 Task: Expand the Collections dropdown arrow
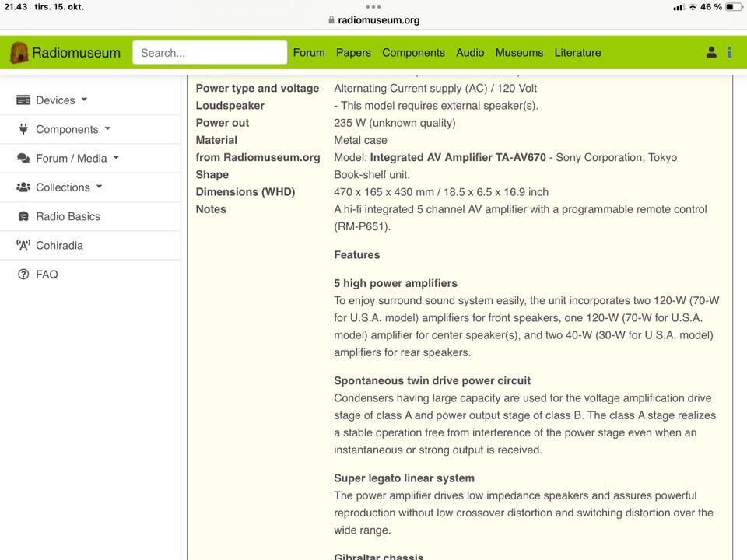click(x=99, y=187)
